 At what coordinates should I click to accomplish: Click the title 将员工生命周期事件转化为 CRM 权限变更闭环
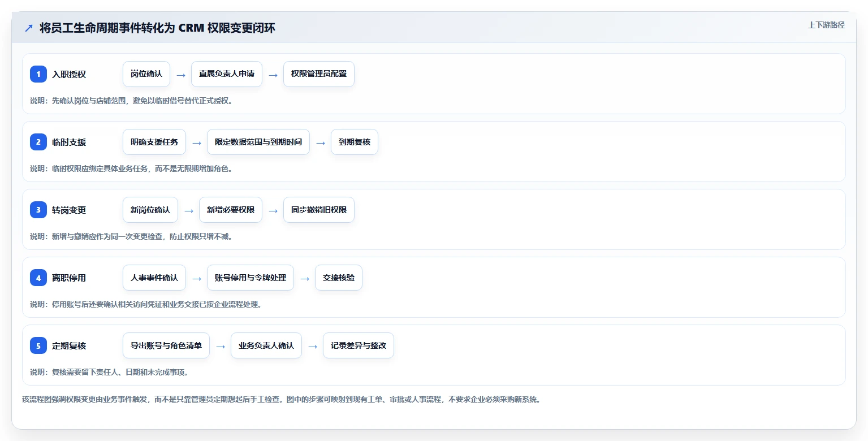click(157, 28)
